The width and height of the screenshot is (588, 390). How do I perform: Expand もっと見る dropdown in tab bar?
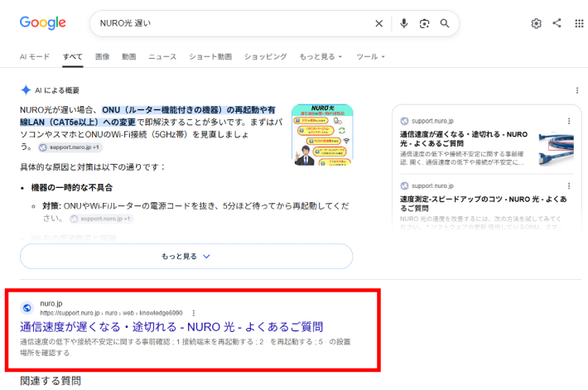[x=321, y=56]
